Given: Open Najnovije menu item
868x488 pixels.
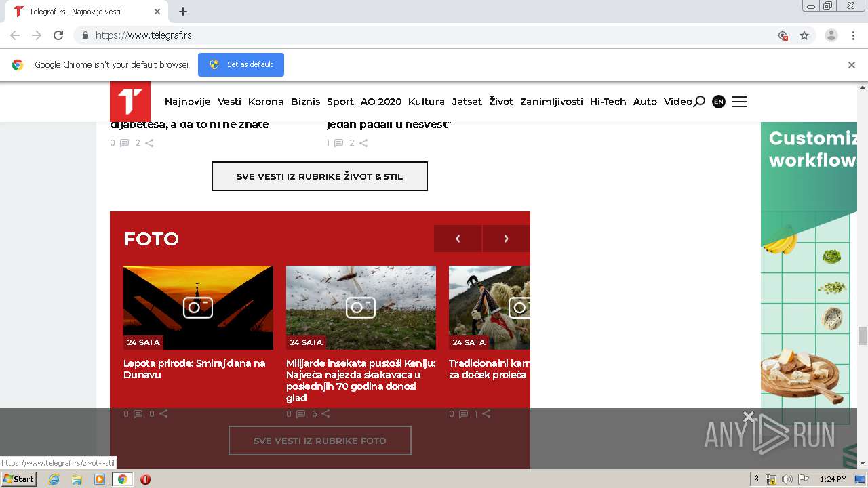Looking at the screenshot, I should point(188,102).
